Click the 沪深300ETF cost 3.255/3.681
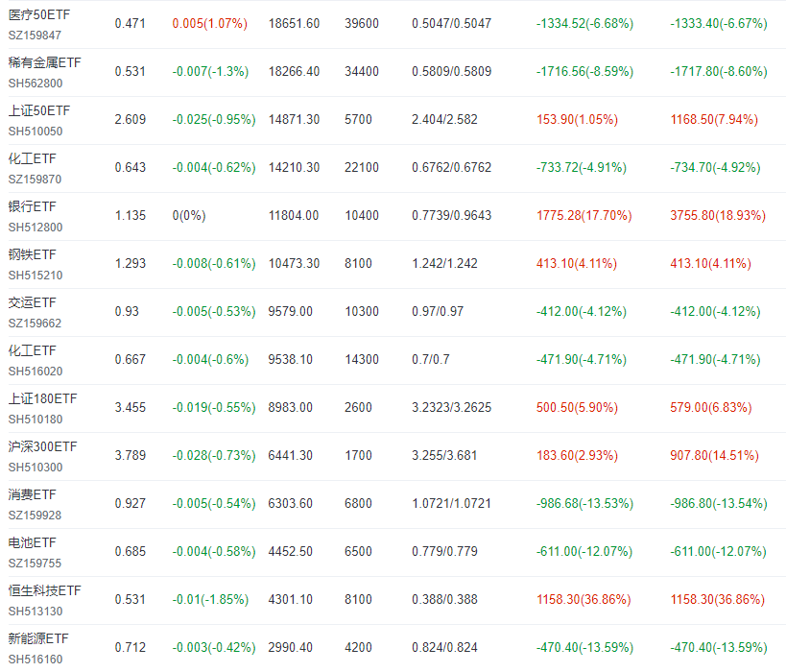The image size is (786, 672). click(444, 456)
